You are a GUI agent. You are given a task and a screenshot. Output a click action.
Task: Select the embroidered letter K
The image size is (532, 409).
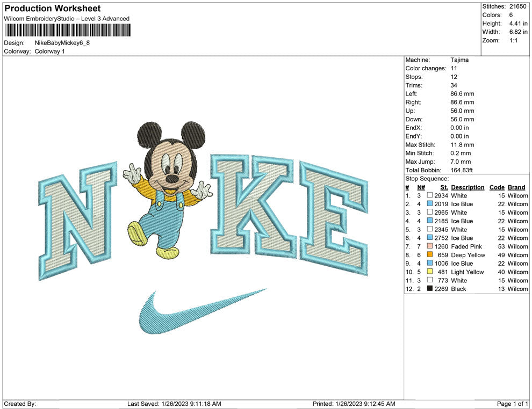pyautogui.click(x=251, y=203)
